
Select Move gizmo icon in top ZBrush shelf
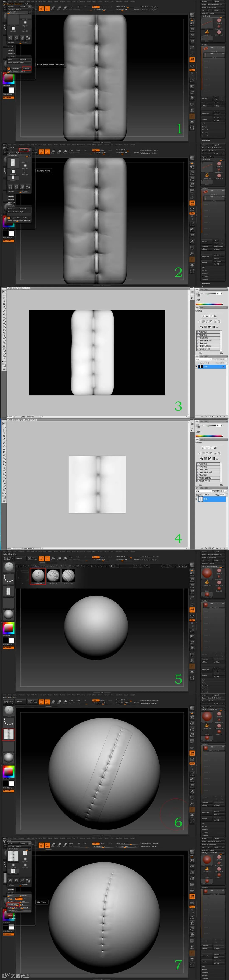[53, 8]
